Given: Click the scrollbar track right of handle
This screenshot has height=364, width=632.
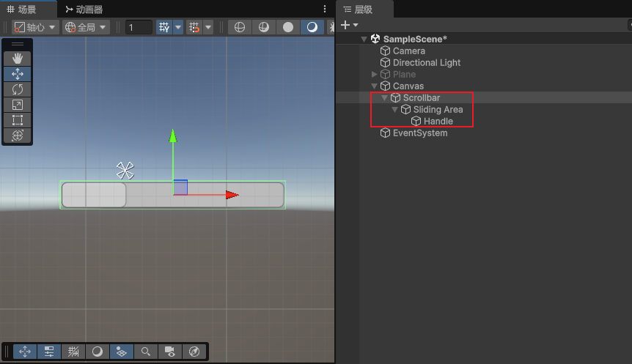Looking at the screenshot, I should [x=205, y=195].
